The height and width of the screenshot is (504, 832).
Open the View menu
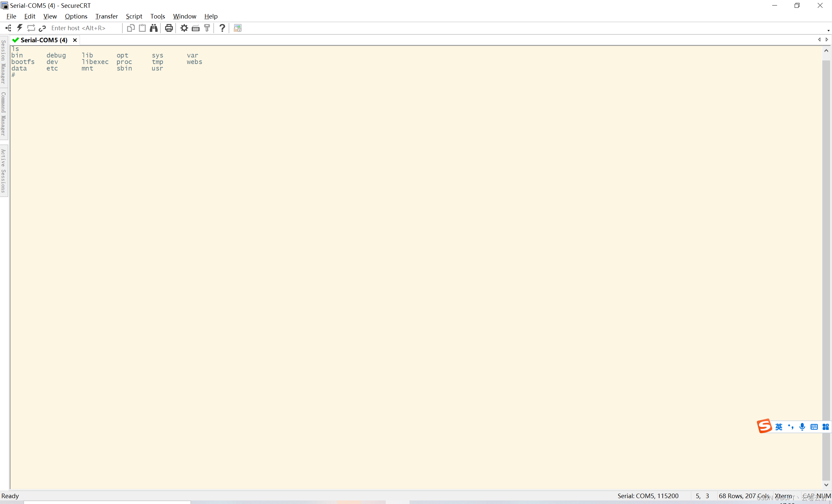pos(50,16)
